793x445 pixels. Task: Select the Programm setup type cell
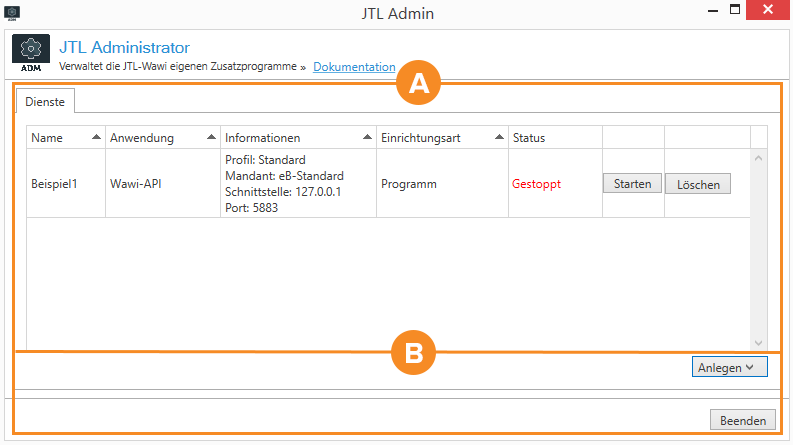(x=408, y=184)
